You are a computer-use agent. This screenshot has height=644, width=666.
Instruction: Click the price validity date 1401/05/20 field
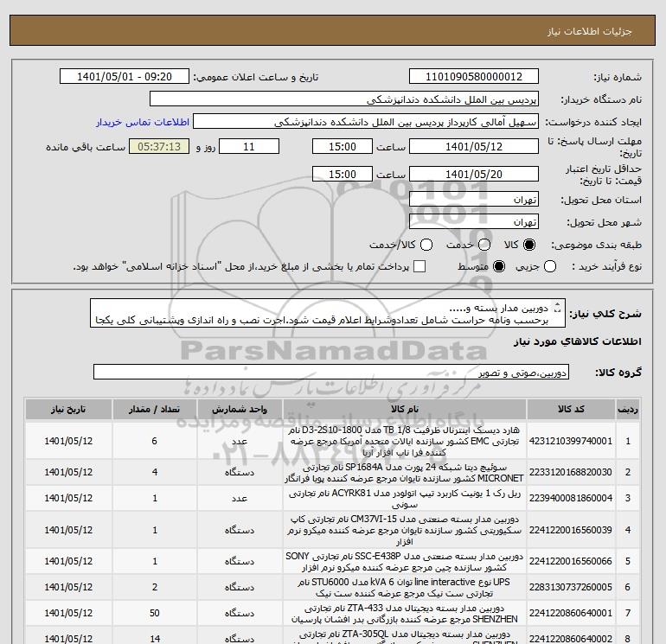coord(474,174)
